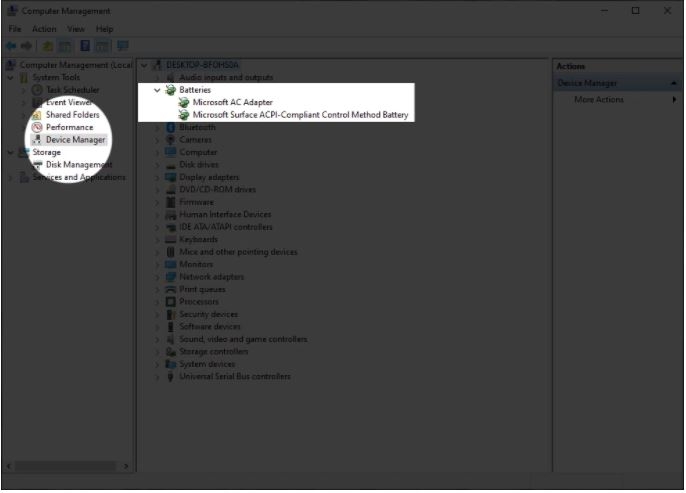The width and height of the screenshot is (686, 493).
Task: Open More Actions in the Actions pane
Action: pos(599,100)
